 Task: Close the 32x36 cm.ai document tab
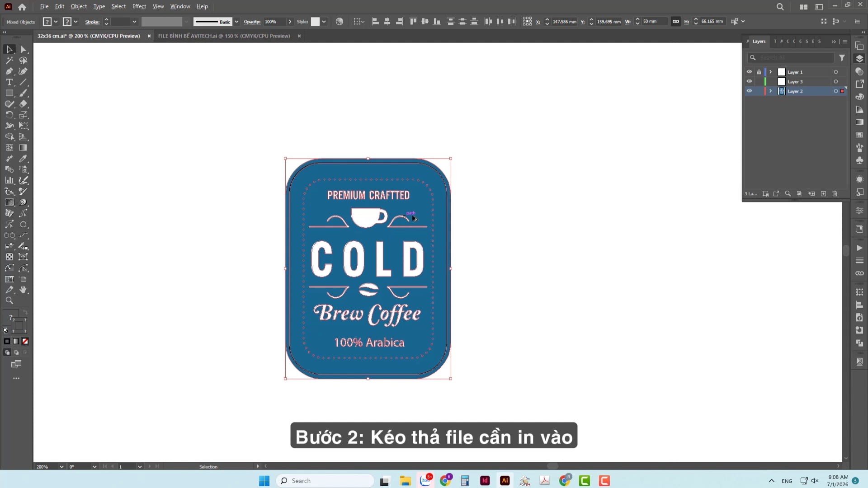(149, 36)
